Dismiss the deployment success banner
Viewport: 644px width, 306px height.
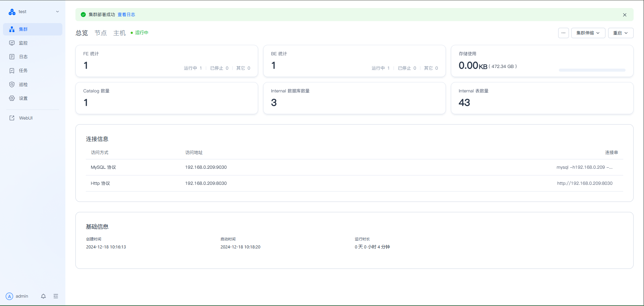tap(625, 15)
